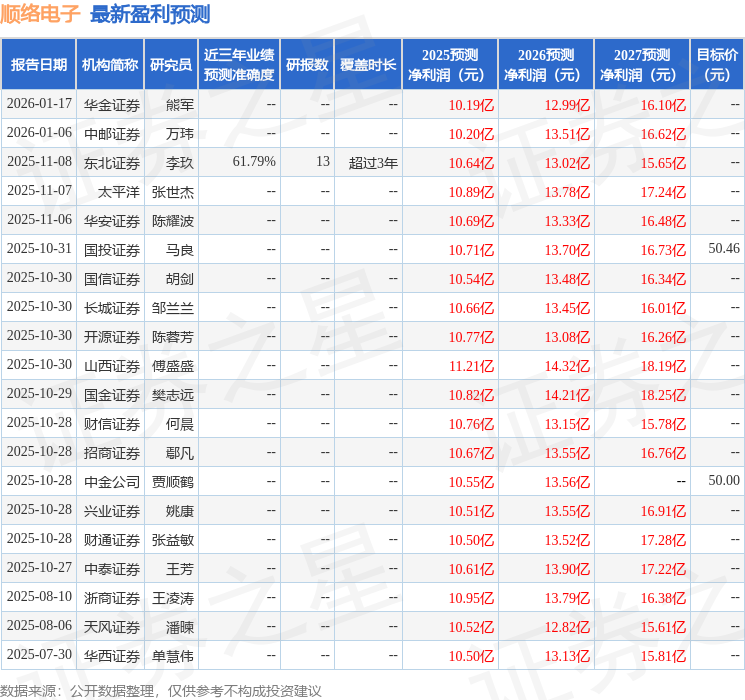Select the 61.79% accuracy value

[254, 162]
